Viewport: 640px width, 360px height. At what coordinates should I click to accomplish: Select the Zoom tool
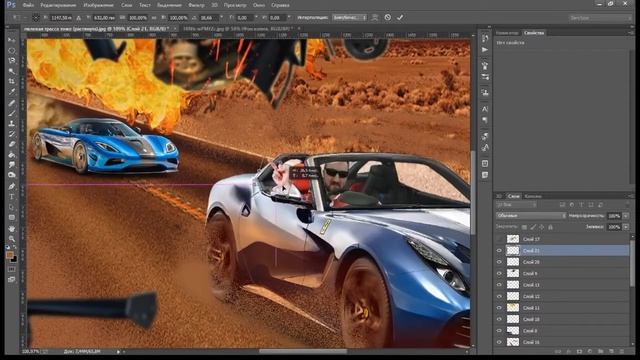11,239
